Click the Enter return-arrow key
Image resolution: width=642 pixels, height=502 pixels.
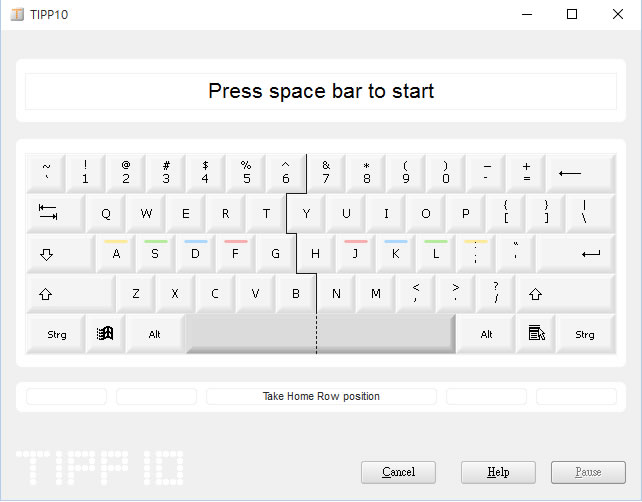[x=576, y=253]
